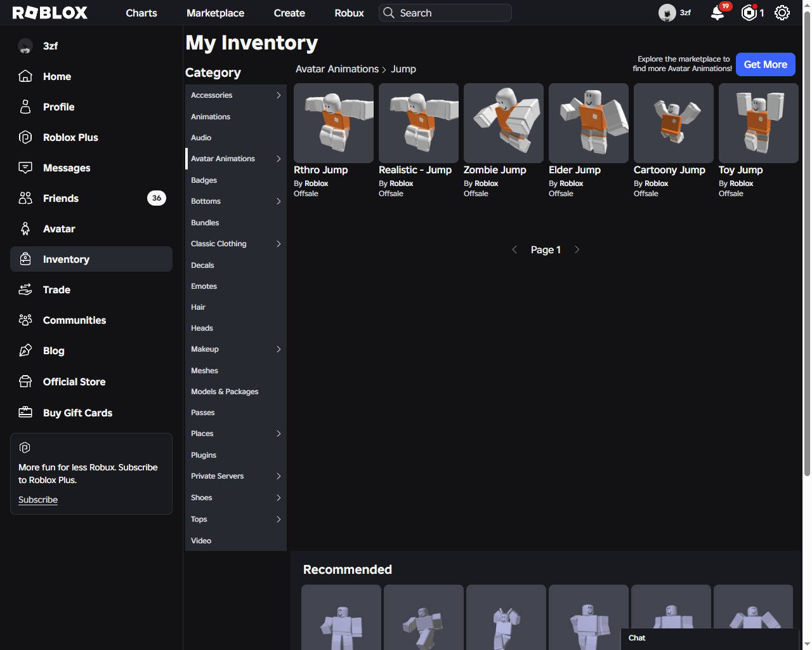Open the Cartoony Jump thumbnail
The height and width of the screenshot is (650, 812).
[674, 123]
